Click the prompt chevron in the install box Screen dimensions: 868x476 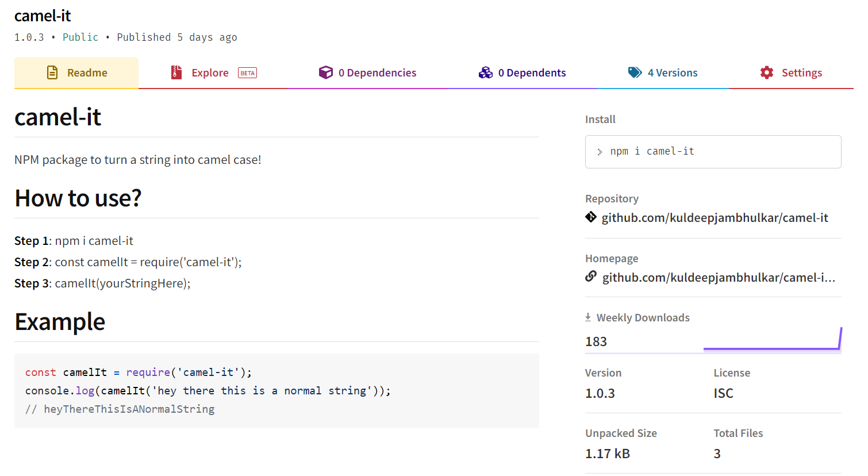click(x=600, y=152)
